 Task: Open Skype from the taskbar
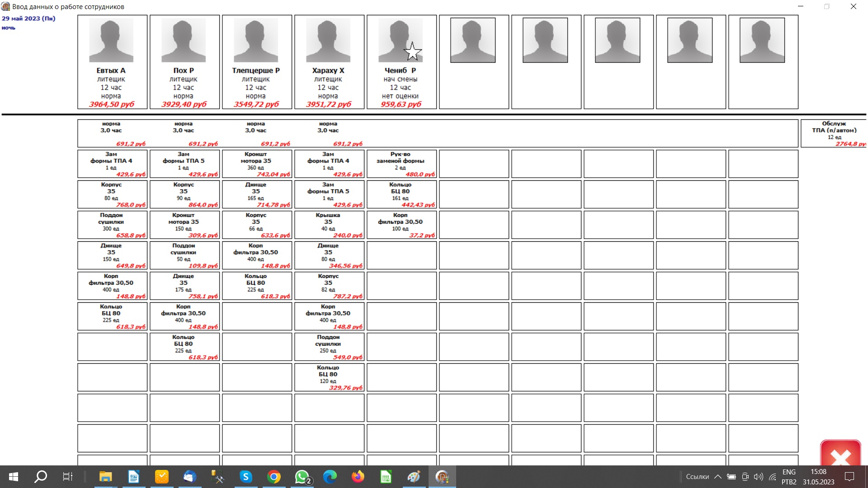pos(245,477)
